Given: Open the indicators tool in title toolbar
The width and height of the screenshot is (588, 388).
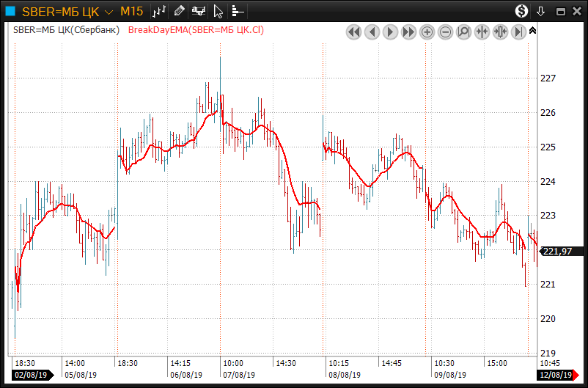Looking at the screenshot, I should pyautogui.click(x=199, y=11).
